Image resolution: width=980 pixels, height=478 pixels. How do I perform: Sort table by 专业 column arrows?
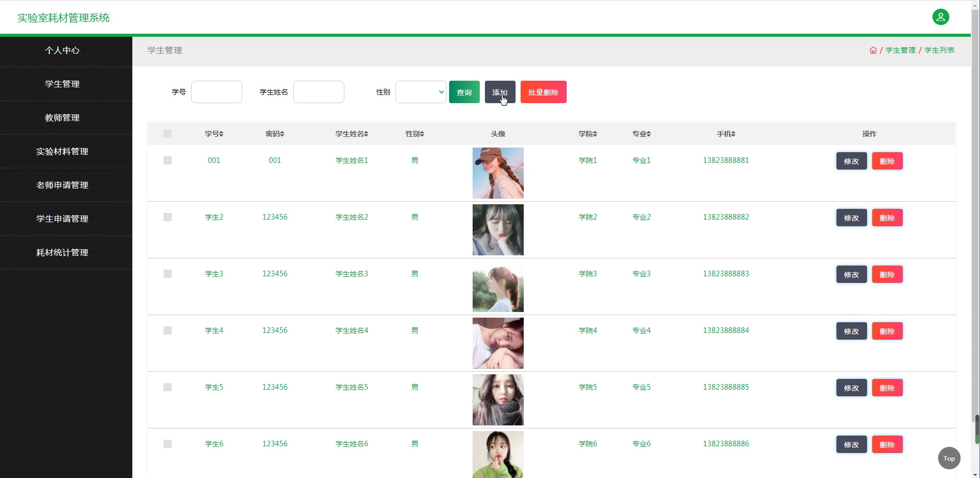649,134
